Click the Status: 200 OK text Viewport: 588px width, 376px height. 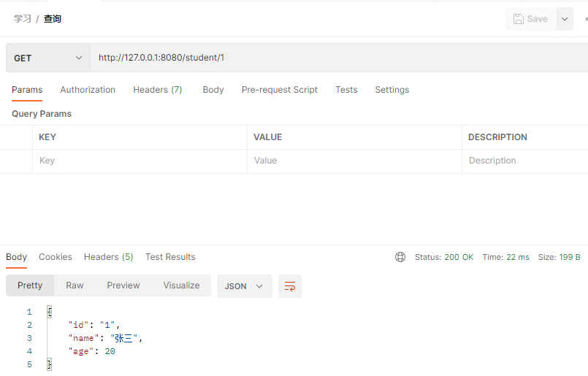click(x=444, y=257)
